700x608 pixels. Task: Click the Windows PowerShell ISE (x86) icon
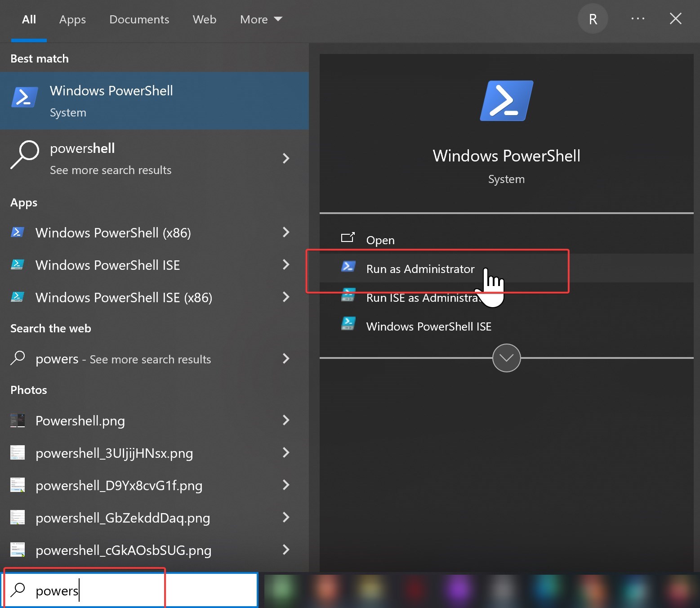click(17, 297)
